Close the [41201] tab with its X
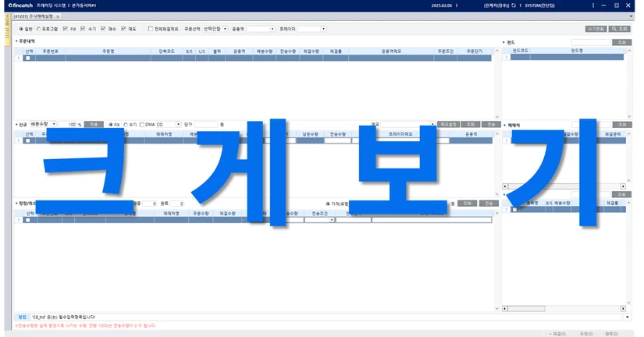The width and height of the screenshot is (644, 337). tap(58, 16)
